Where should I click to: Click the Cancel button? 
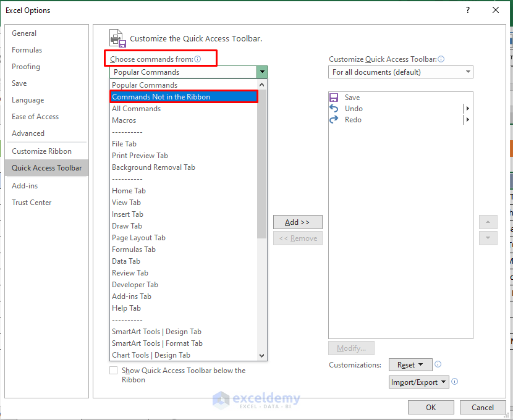point(483,407)
